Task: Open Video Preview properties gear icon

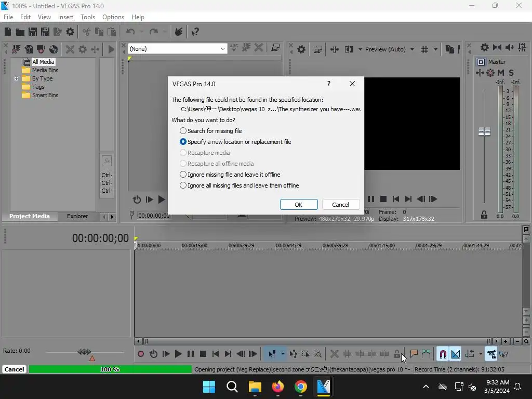Action: click(x=301, y=49)
